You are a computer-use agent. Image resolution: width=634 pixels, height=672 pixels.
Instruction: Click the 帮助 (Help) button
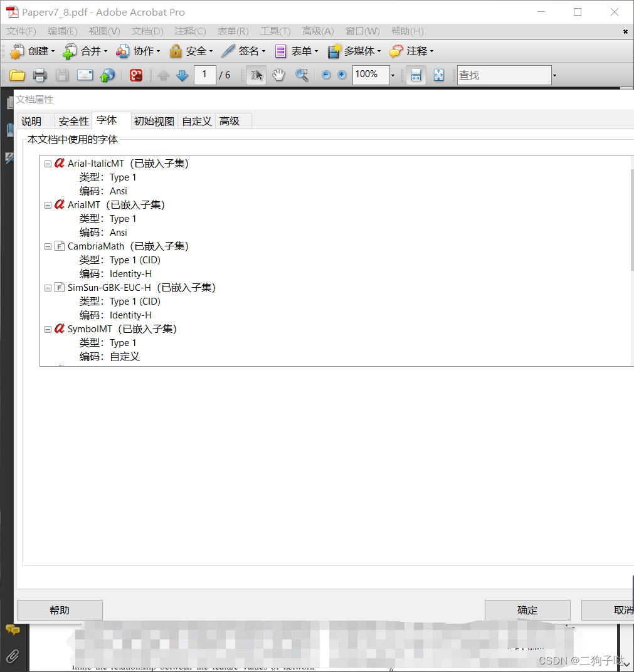coord(60,609)
